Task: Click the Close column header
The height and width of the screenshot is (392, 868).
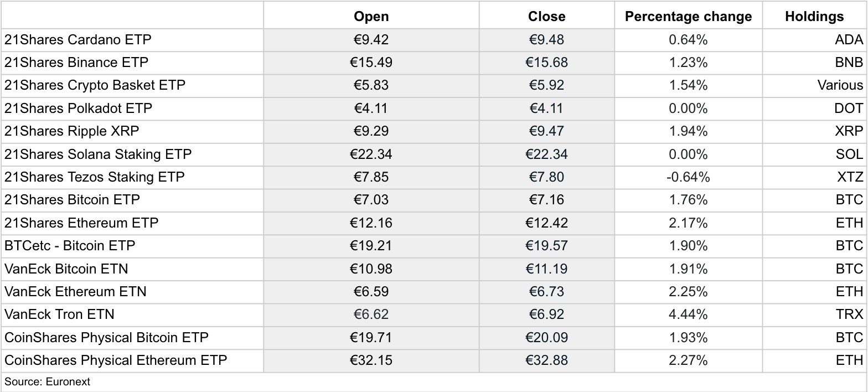Action: point(547,16)
